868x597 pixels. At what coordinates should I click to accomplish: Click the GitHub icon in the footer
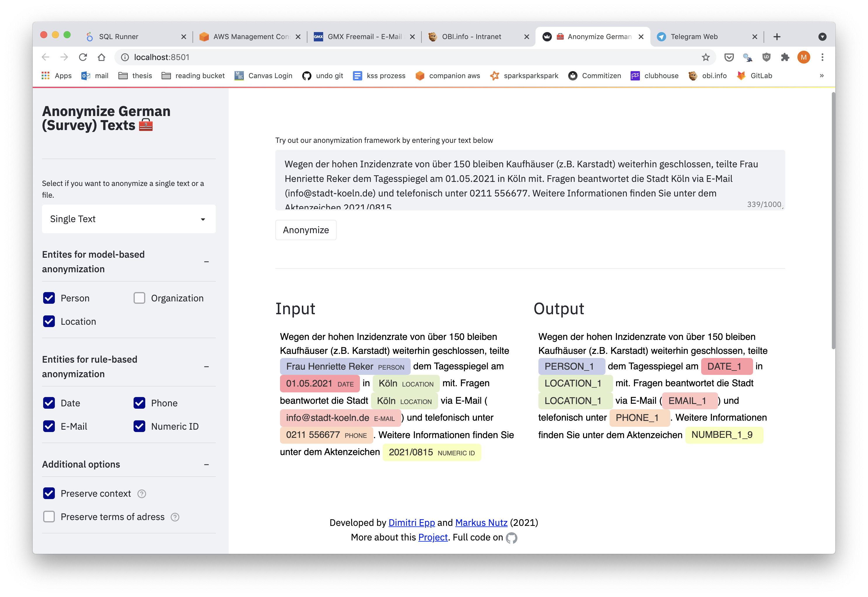(511, 538)
